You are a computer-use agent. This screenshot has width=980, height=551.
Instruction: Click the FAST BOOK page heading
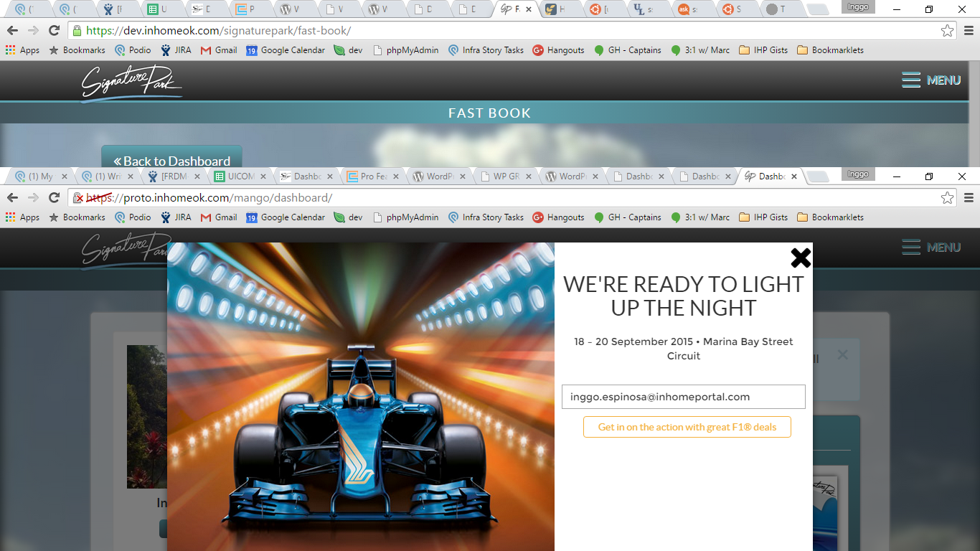(489, 113)
